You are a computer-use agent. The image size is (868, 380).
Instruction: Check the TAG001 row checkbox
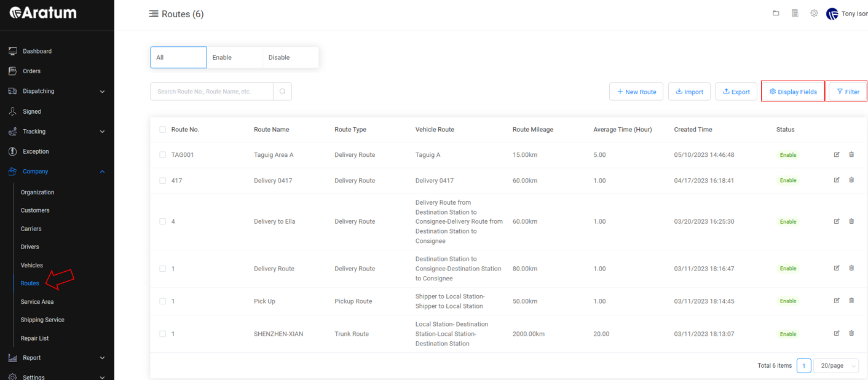pos(162,155)
